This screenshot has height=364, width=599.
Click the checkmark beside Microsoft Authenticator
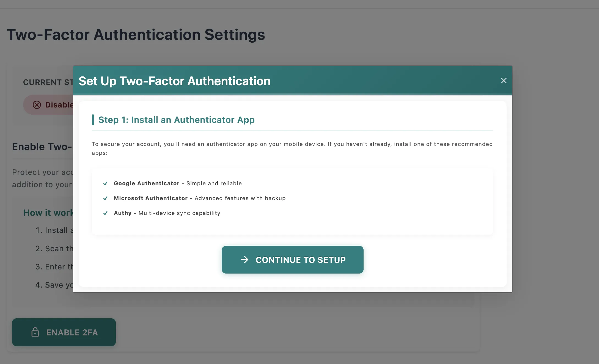[x=105, y=198]
